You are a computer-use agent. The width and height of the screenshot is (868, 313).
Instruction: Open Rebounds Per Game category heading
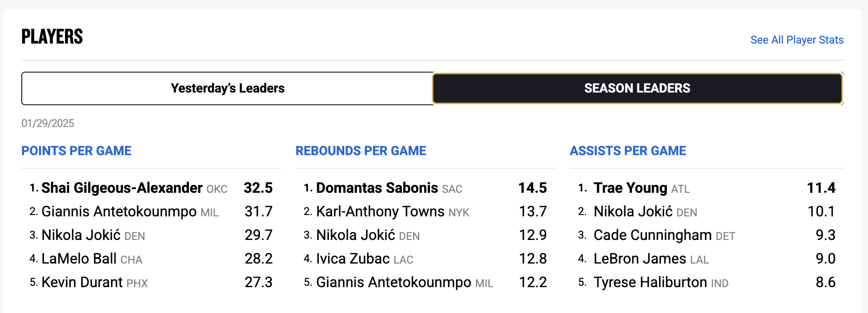[x=361, y=151]
